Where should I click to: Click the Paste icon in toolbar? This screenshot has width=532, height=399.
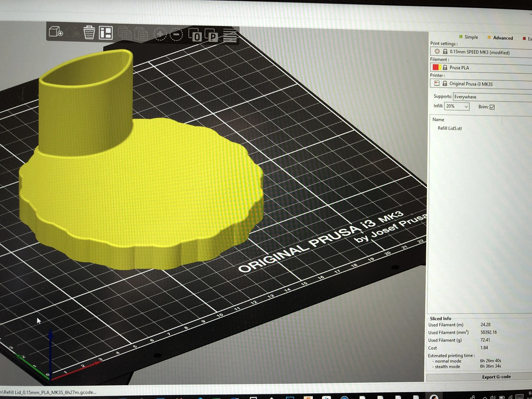141,34
